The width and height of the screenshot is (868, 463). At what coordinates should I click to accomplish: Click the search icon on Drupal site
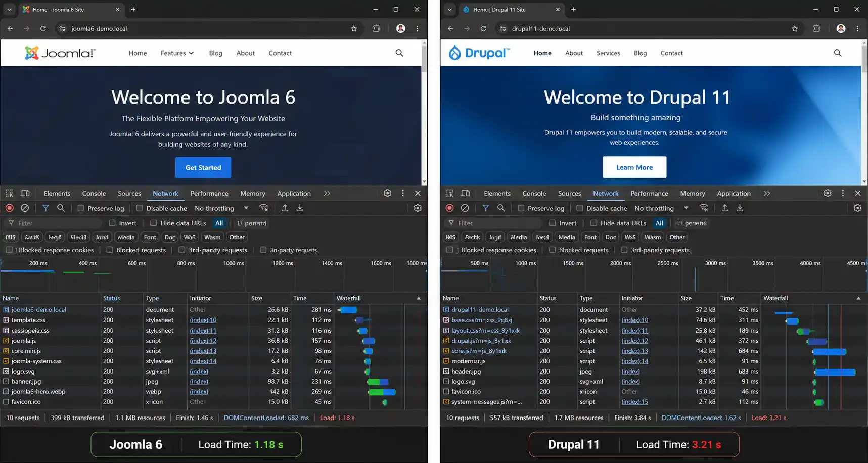[x=838, y=53]
